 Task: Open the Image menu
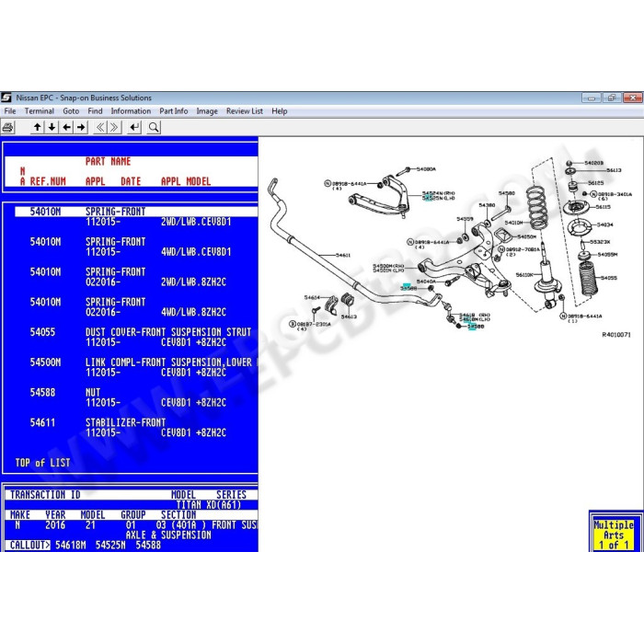tap(207, 111)
